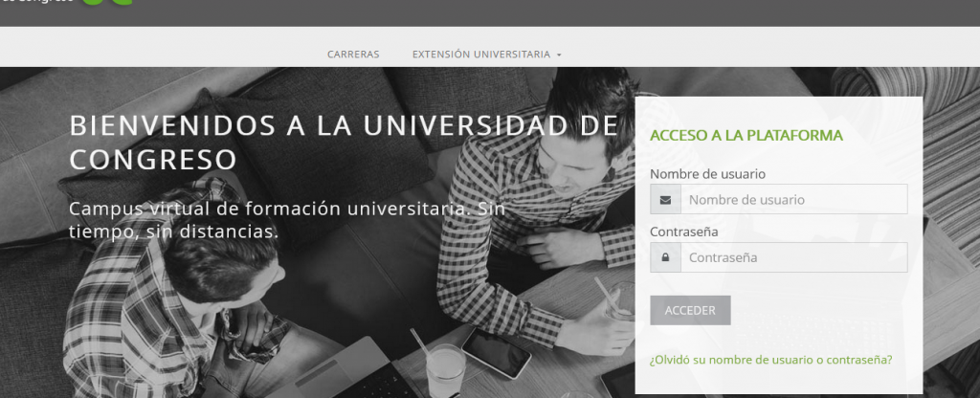The height and width of the screenshot is (398, 980).
Task: Click the Campus virtual de formación subtitle
Action: [x=287, y=220]
